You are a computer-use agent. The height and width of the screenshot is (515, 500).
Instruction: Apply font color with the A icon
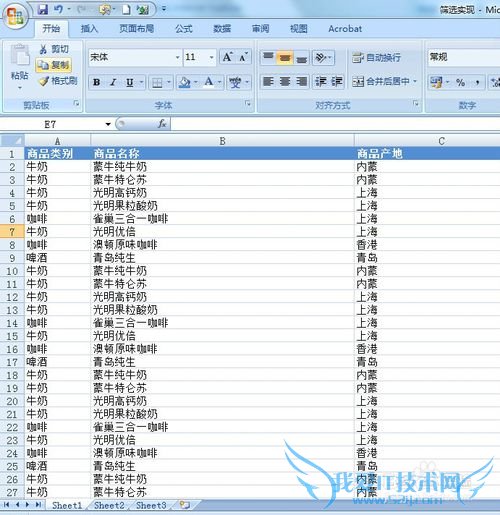click(209, 82)
